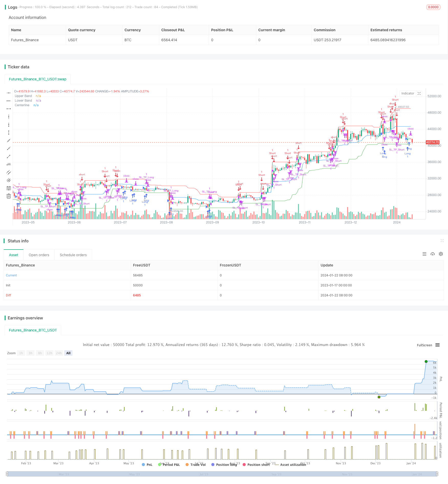This screenshot has width=448, height=484.
Task: Toggle the Position long series in legend
Action: [224, 465]
